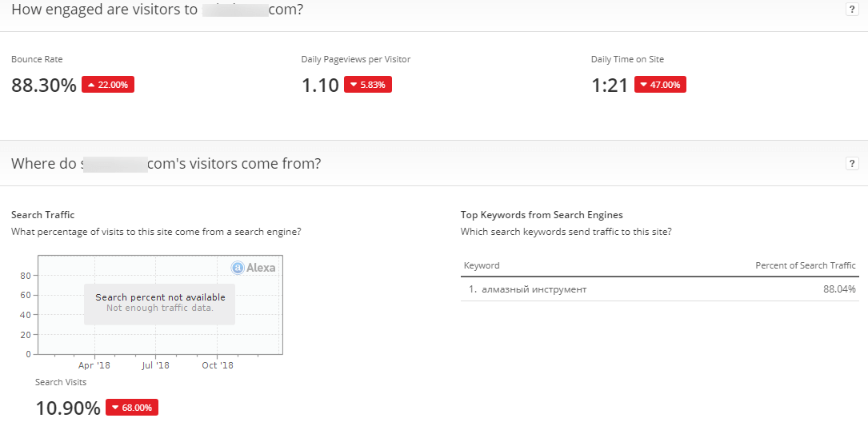The width and height of the screenshot is (868, 434).
Task: Click the Daily Time 47.00% change badge
Action: click(x=660, y=85)
